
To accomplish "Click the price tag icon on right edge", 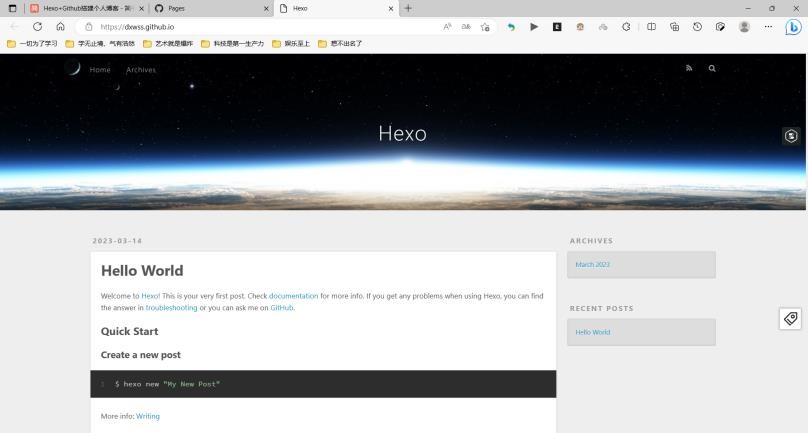I will click(x=790, y=318).
